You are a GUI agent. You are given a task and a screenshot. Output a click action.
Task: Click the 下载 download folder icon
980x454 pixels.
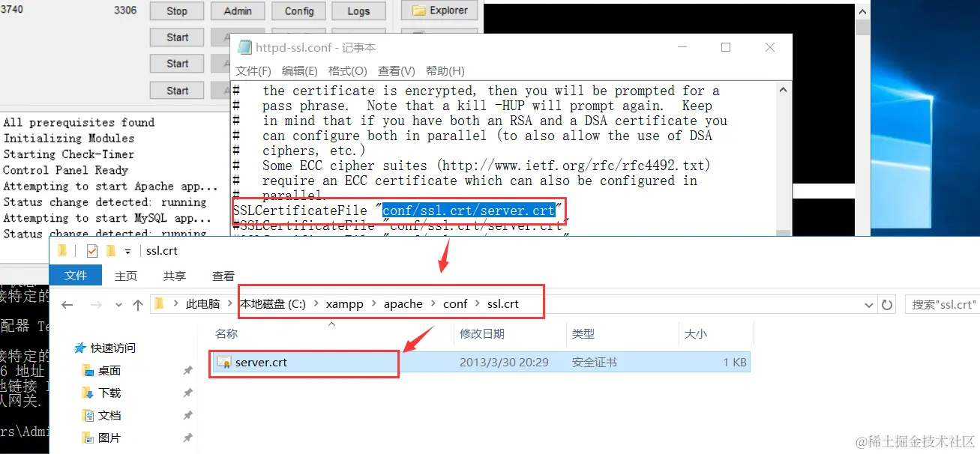click(88, 393)
